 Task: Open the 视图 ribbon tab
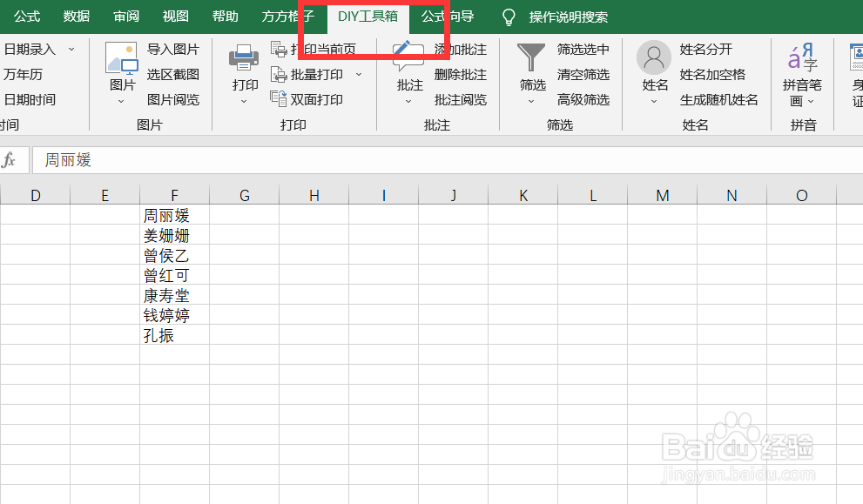(176, 17)
